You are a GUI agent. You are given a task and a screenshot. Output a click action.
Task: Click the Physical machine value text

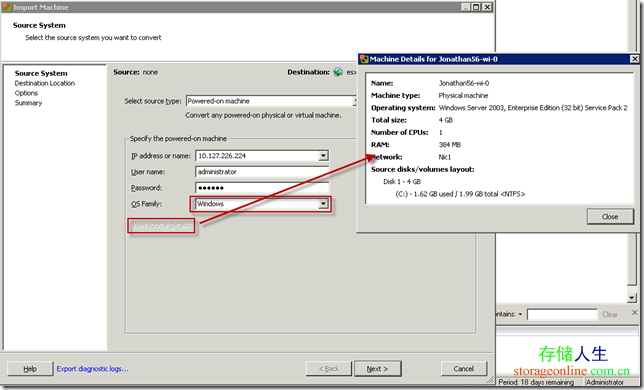pos(463,95)
